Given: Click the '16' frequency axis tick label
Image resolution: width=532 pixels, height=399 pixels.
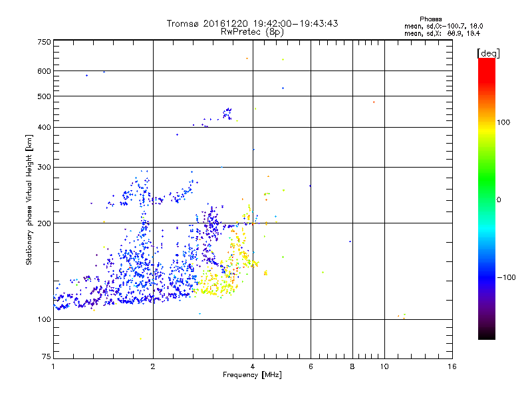Looking at the screenshot, I should pyautogui.click(x=452, y=366).
